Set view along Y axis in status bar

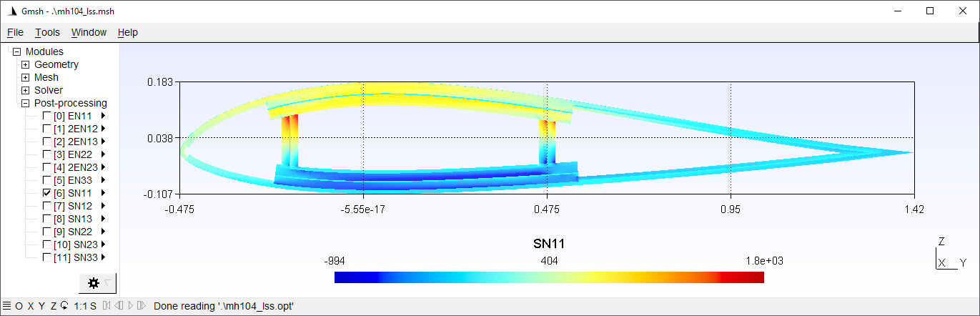41,306
